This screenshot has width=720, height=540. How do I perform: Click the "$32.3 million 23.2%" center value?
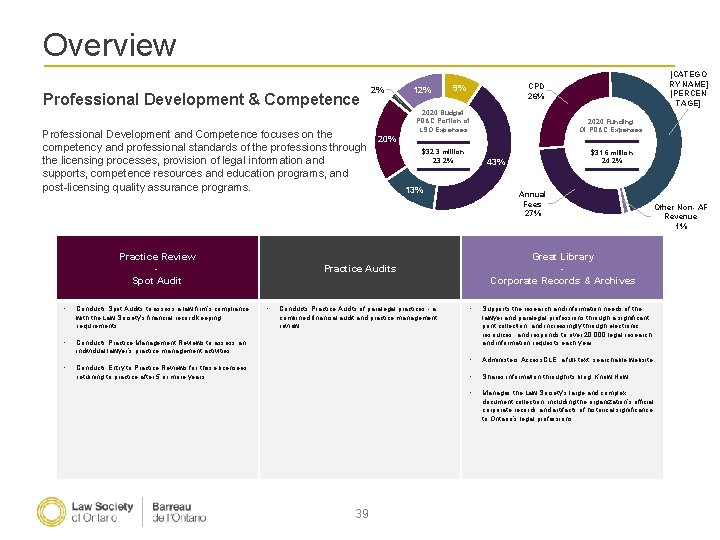pos(443,156)
